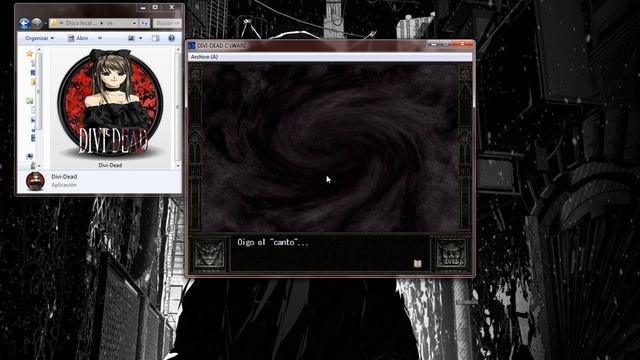Click the DIVI-DEAD window title icon

click(x=191, y=45)
